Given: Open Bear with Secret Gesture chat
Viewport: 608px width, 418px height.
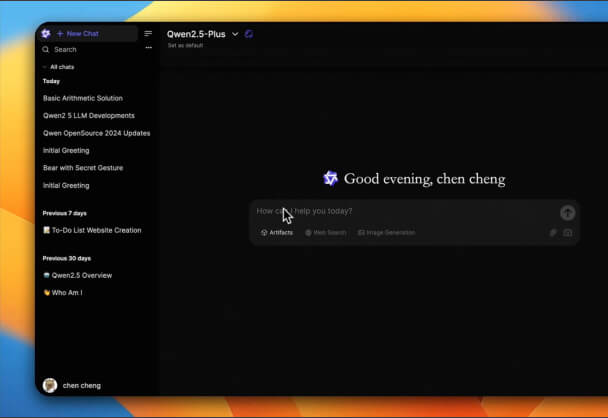Looking at the screenshot, I should point(83,168).
